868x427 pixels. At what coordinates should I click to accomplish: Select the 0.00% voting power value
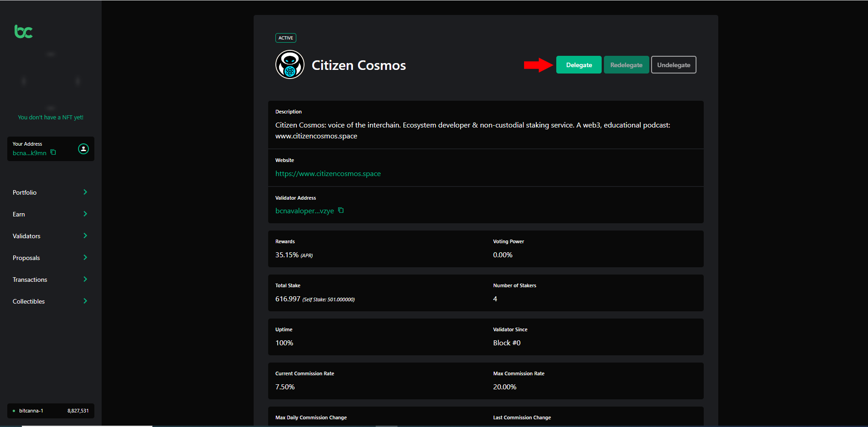click(503, 255)
